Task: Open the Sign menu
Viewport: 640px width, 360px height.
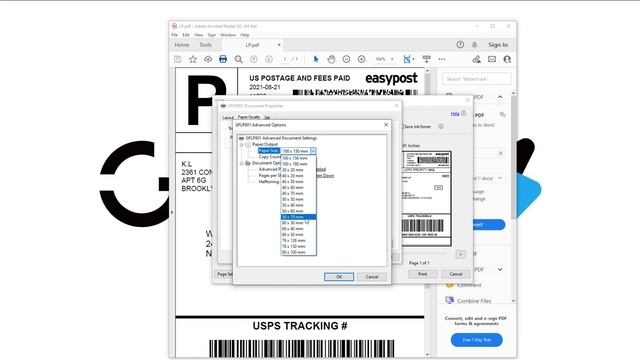Action: coord(211,35)
